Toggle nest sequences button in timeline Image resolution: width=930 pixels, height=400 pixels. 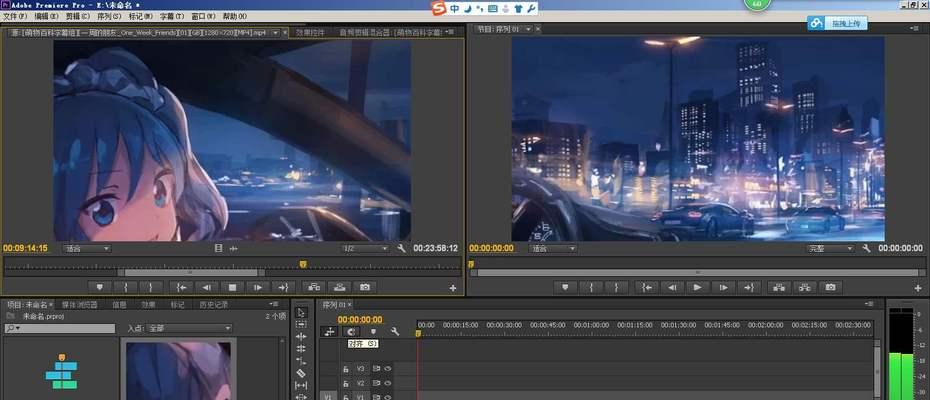pyautogui.click(x=329, y=332)
